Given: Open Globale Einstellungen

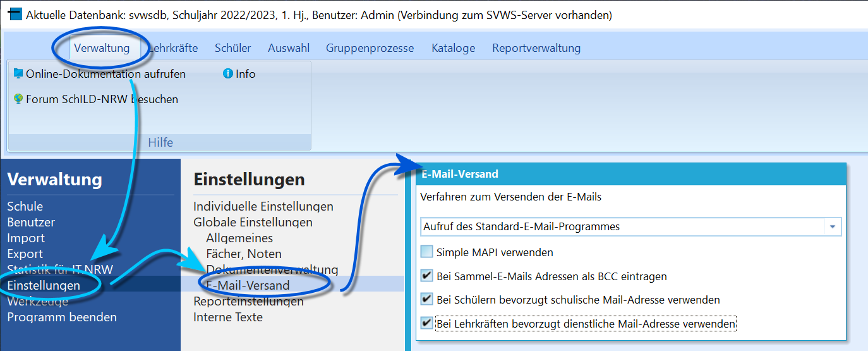Looking at the screenshot, I should click(x=253, y=222).
